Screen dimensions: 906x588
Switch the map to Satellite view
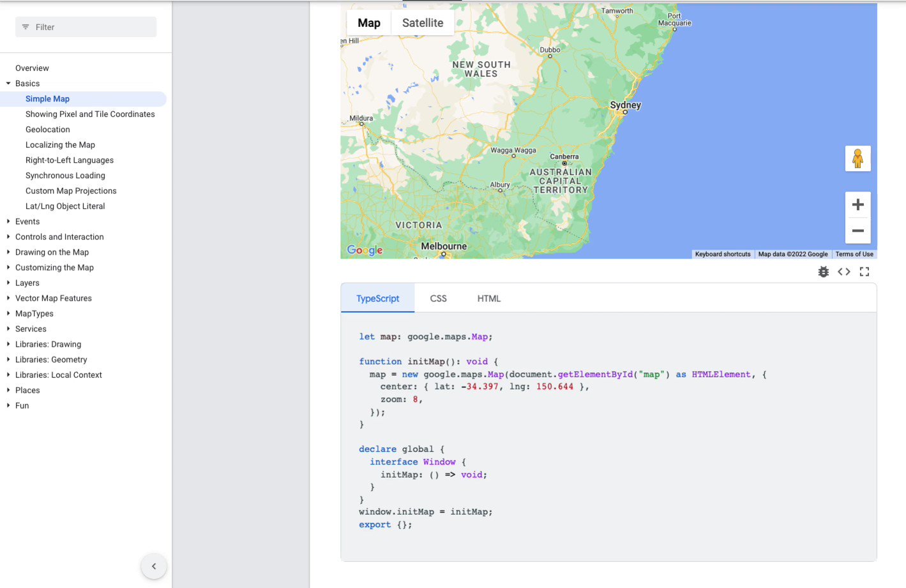click(422, 22)
